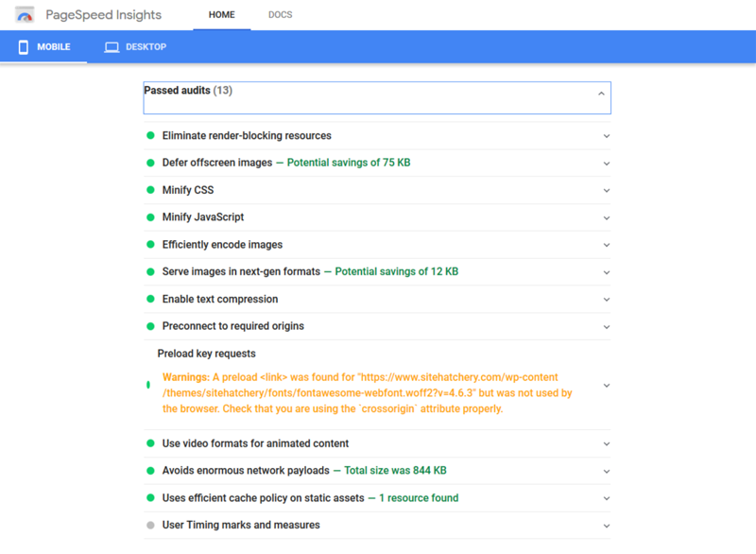This screenshot has width=756, height=554.
Task: Click the PageSpeed Insights logo icon
Action: [x=25, y=15]
